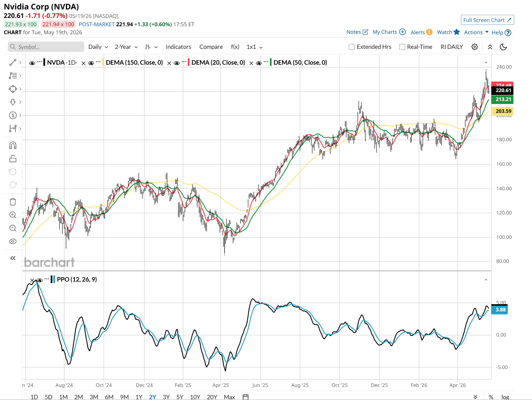Enable the Real-Time checkbox
Viewport: 532px width, 400px height.
point(402,47)
